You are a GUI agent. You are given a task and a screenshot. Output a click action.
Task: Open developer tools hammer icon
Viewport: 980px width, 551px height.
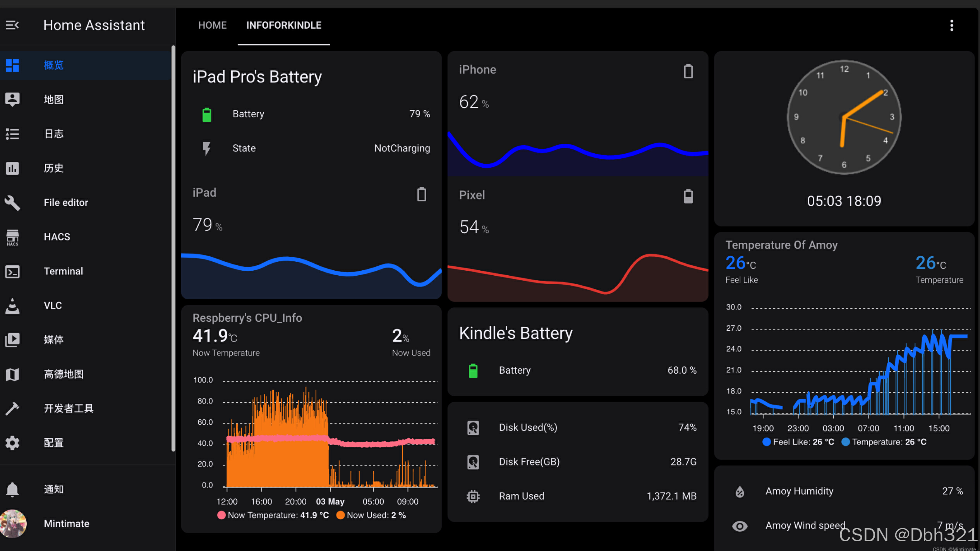coord(12,409)
